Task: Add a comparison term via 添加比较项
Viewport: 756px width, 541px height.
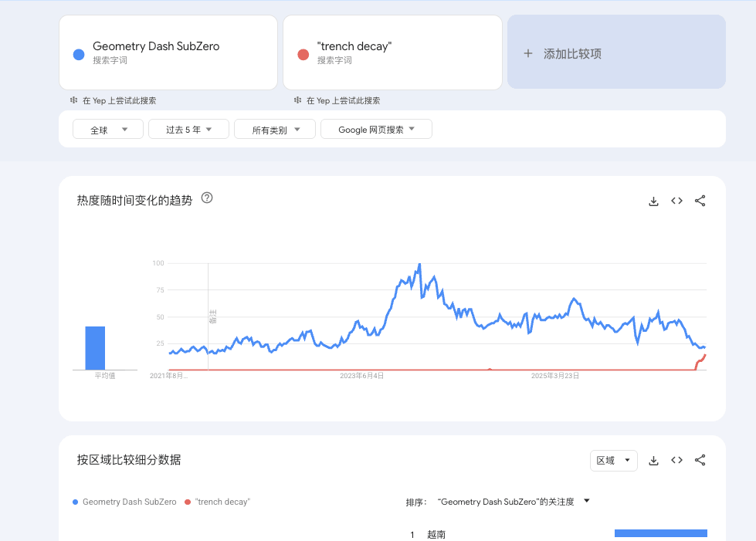Action: tap(617, 52)
